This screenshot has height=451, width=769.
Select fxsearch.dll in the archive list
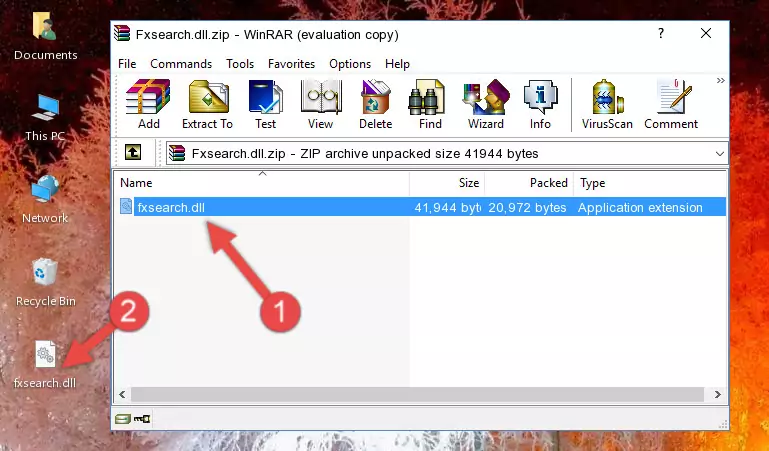click(421, 207)
